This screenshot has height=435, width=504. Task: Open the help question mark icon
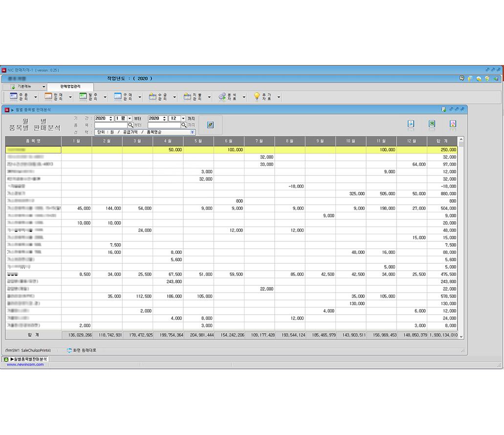pos(462,78)
